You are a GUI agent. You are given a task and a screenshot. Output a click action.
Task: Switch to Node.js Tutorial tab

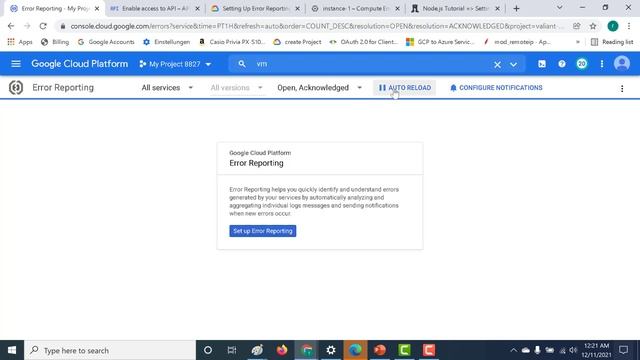coord(455,9)
